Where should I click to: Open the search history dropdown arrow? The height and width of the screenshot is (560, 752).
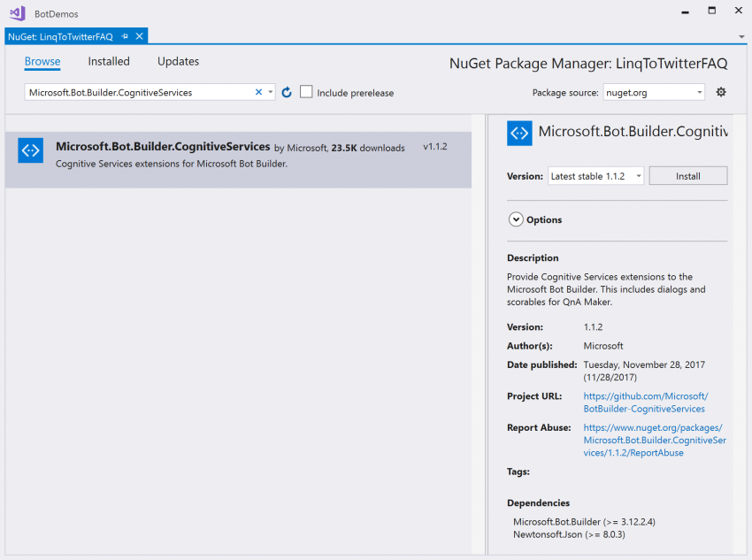click(x=271, y=92)
